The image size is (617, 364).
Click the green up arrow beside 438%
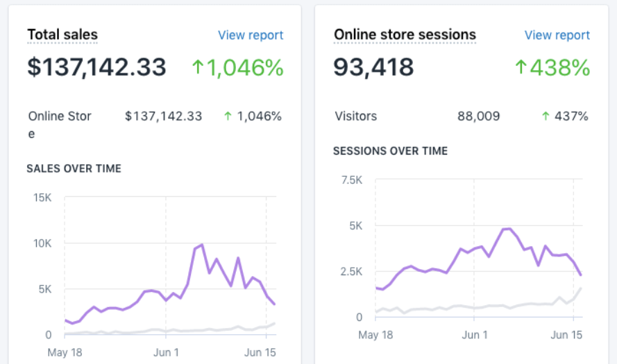[x=521, y=67]
